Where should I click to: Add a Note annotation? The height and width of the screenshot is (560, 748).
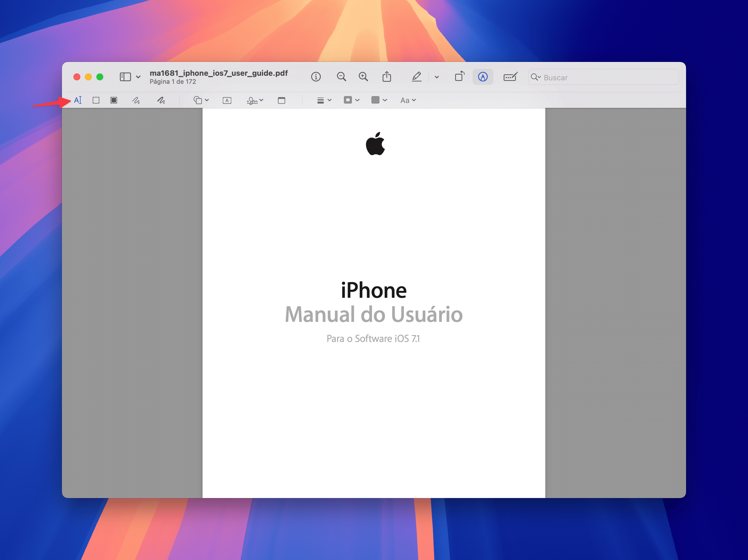pyautogui.click(x=281, y=100)
